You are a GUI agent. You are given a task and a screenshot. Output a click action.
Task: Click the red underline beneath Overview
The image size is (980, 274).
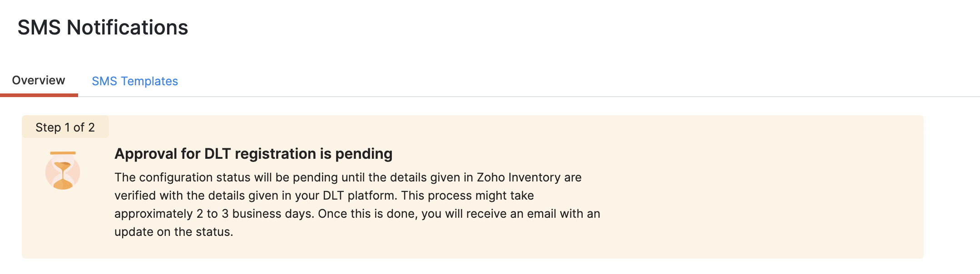(39, 95)
